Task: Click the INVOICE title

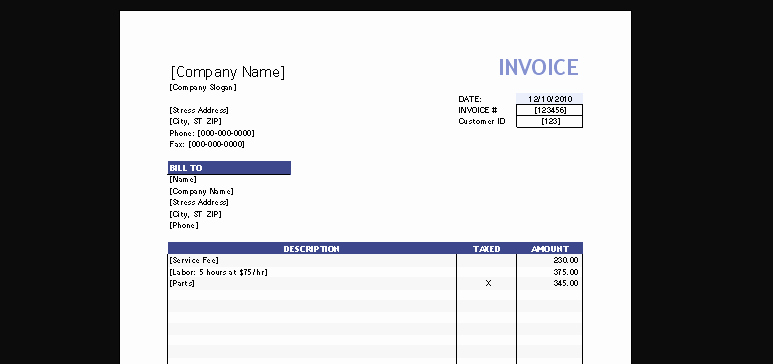Action: pyautogui.click(x=538, y=68)
